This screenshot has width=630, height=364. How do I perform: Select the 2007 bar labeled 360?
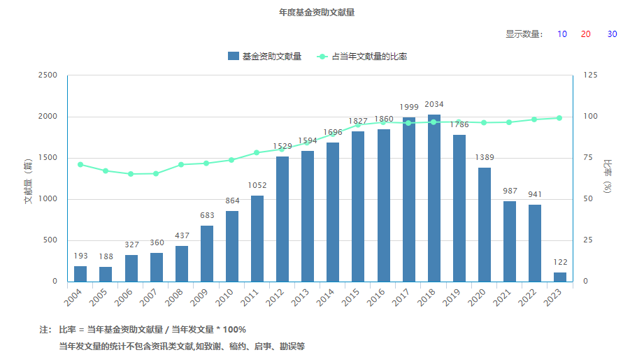tap(157, 267)
